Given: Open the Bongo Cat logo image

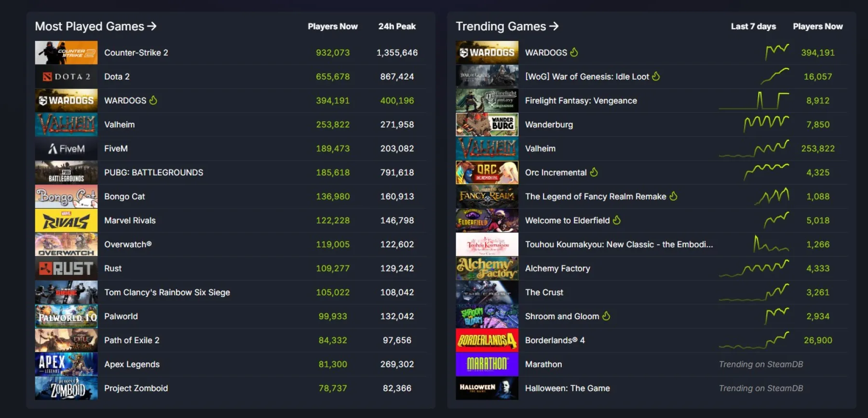Looking at the screenshot, I should tap(66, 196).
